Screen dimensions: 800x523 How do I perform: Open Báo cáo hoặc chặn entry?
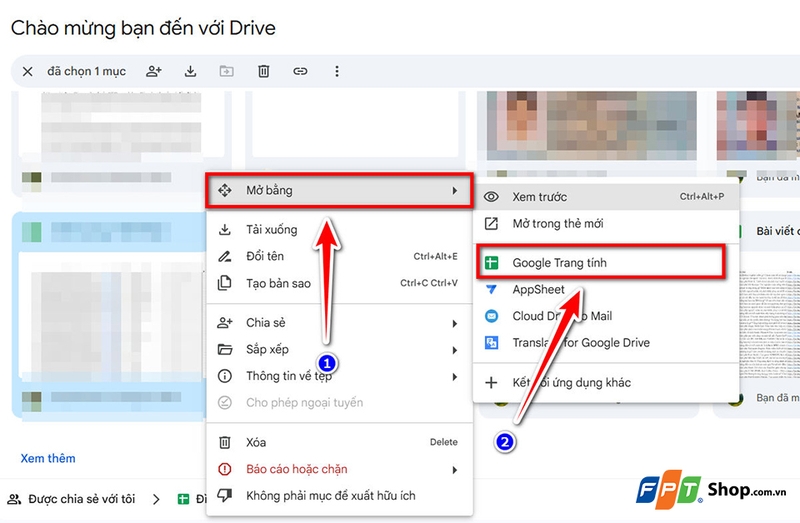point(339,469)
